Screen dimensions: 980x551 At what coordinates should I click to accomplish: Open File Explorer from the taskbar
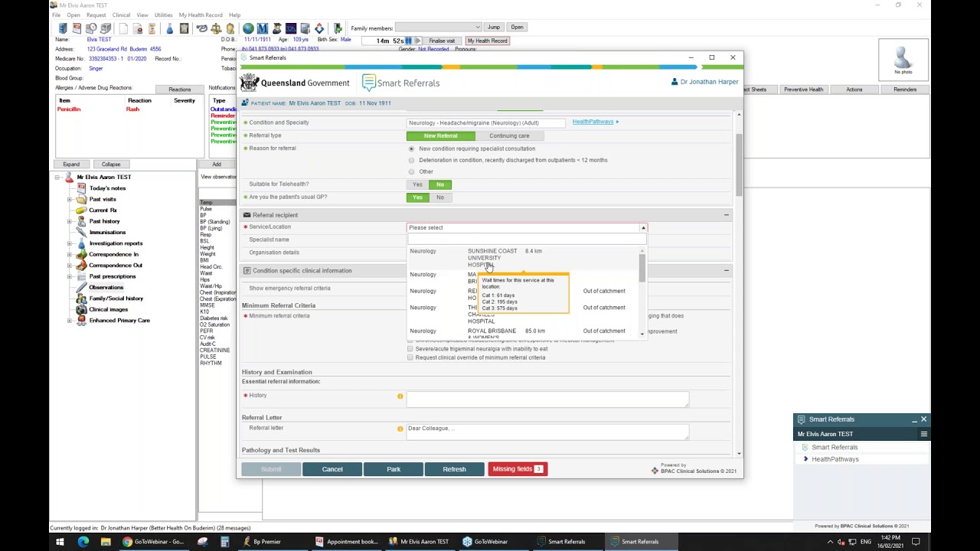(106, 542)
